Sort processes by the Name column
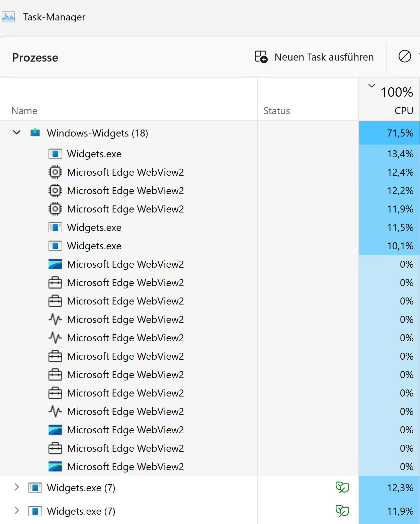Screen dimensions: 420x524 [x=24, y=111]
